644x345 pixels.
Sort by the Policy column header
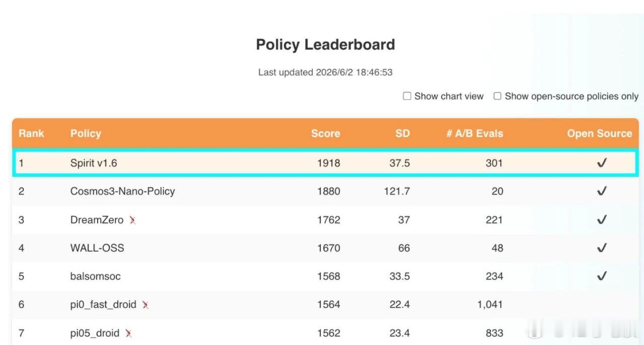86,133
